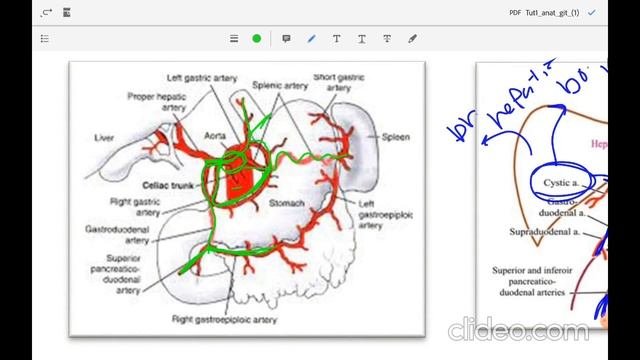Tap the 'Right gastroepiploic artery' label
Viewport: 640px width, 360px height.
(224, 320)
